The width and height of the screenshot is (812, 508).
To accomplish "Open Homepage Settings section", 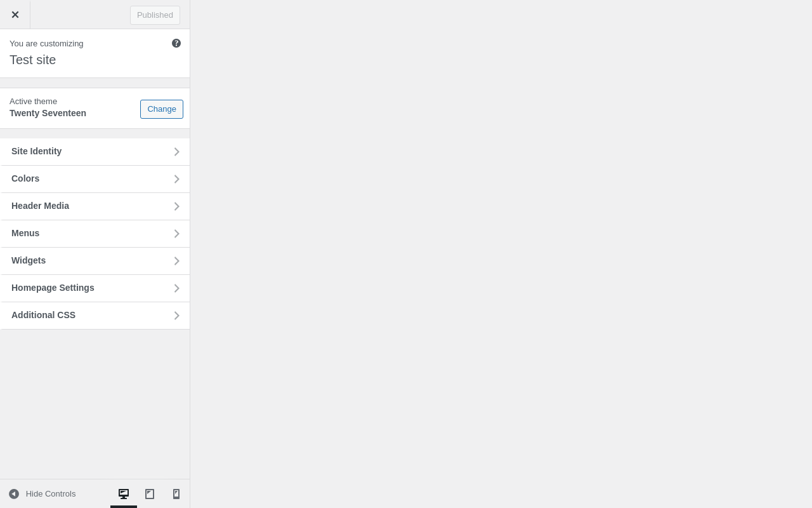I will (95, 288).
